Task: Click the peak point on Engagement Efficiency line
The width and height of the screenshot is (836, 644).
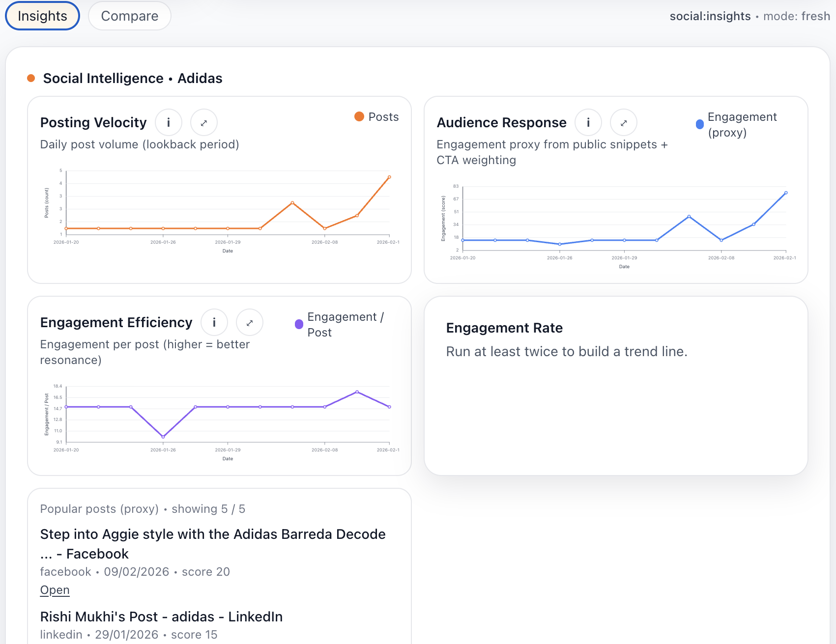Action: pyautogui.click(x=357, y=392)
